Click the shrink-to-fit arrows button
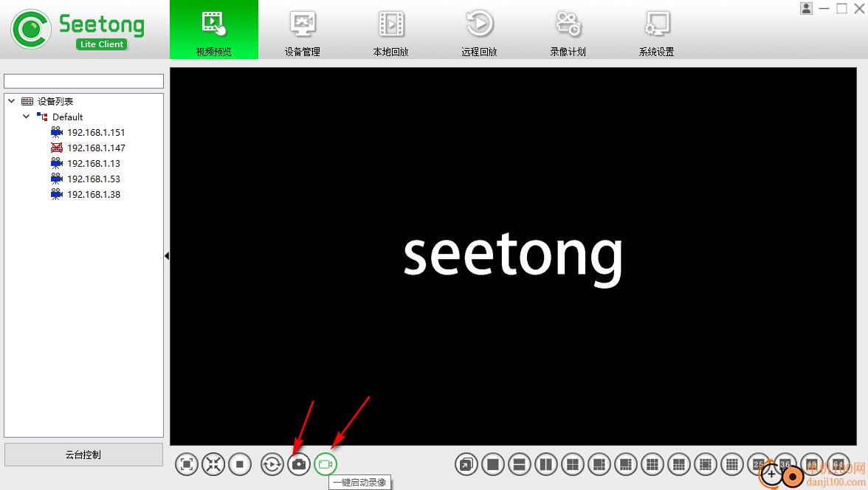Image resolution: width=868 pixels, height=490 pixels. (x=213, y=464)
